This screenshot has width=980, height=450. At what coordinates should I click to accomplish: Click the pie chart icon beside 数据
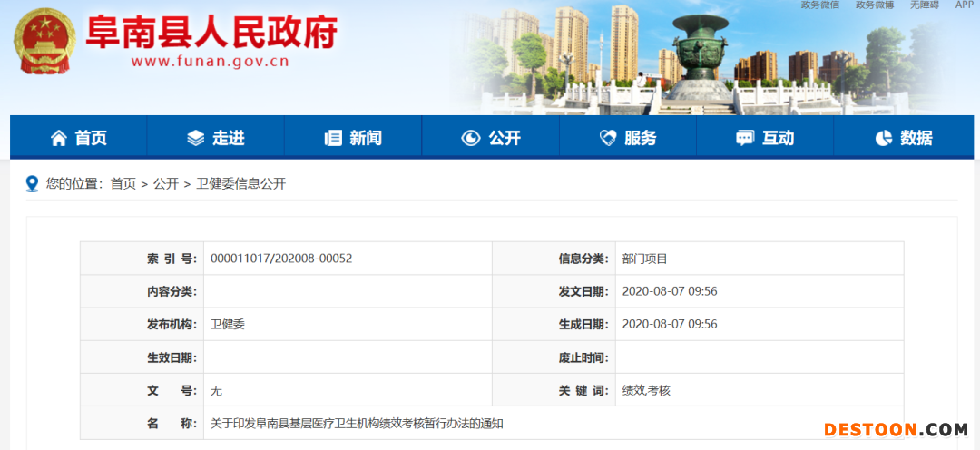pyautogui.click(x=883, y=138)
